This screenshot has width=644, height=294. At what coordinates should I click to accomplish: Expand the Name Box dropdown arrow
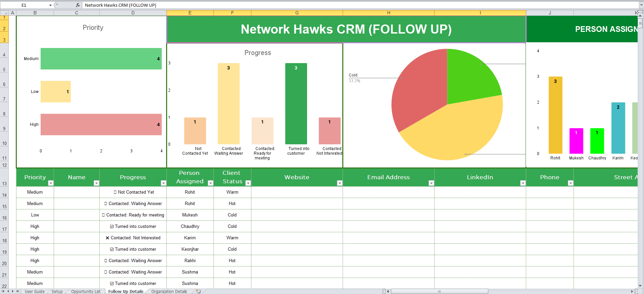(x=50, y=5)
